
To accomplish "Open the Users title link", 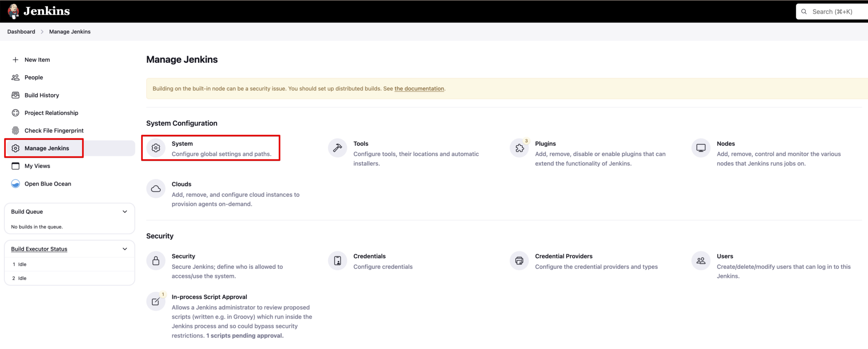I will [725, 257].
